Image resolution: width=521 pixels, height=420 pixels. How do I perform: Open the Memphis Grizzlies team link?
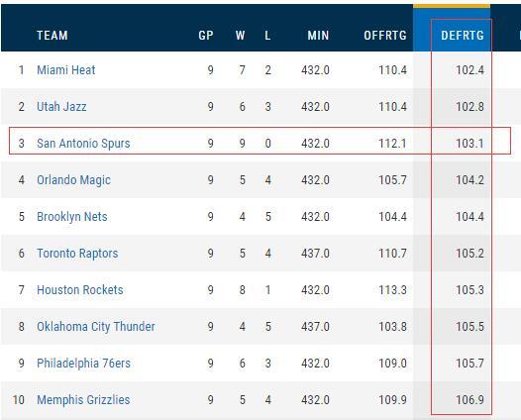[83, 400]
